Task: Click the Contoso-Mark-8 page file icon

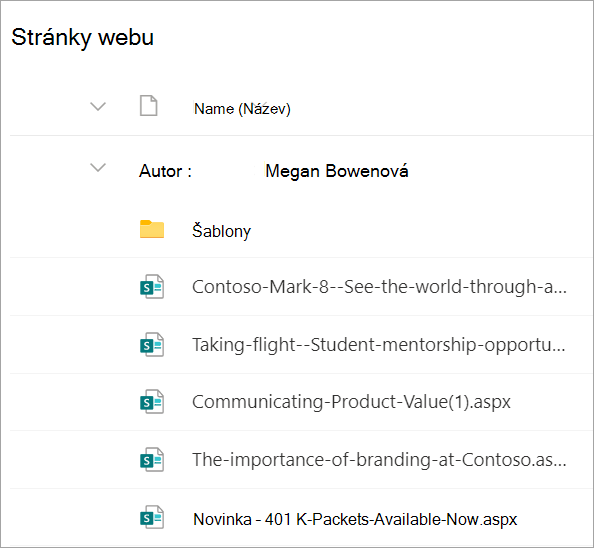Action: pos(152,287)
